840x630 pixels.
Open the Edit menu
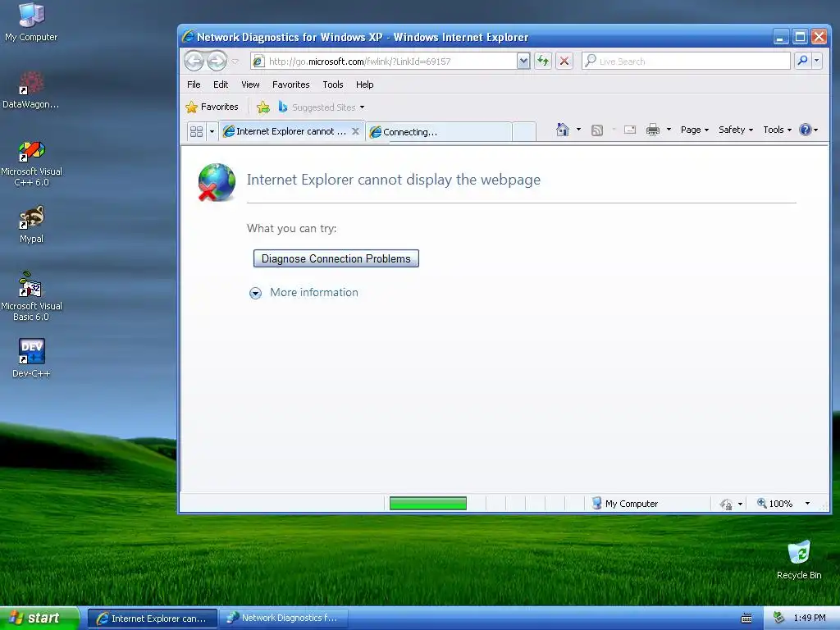(220, 84)
